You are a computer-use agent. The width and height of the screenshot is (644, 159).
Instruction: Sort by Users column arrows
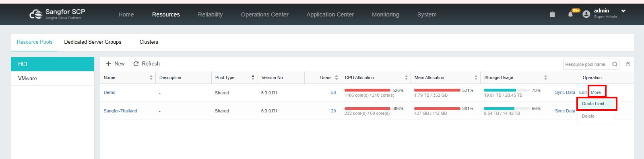tap(336, 77)
